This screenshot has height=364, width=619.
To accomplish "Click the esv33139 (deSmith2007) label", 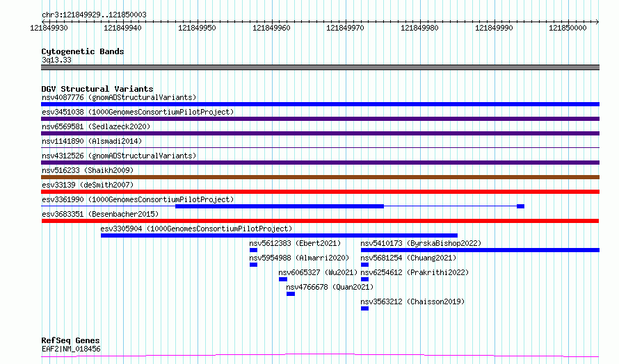I will click(88, 185).
